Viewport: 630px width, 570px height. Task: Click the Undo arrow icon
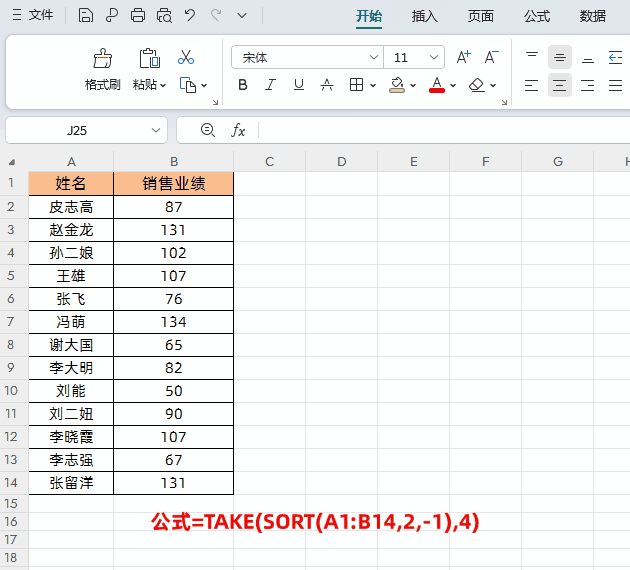[x=190, y=16]
